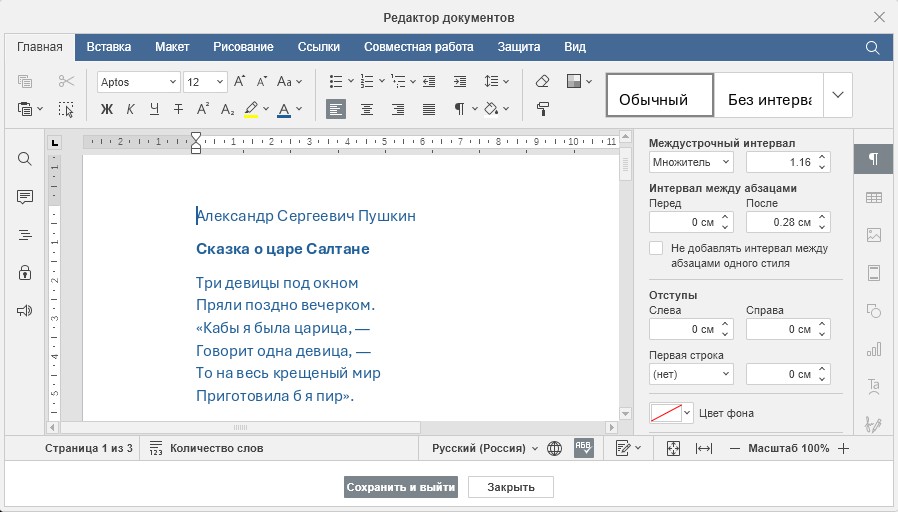Center align the paragraph

(367, 109)
